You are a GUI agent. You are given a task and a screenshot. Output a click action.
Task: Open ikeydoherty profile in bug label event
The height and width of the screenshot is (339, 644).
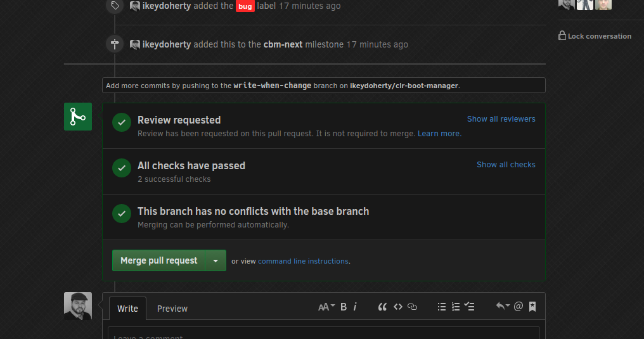pos(166,6)
